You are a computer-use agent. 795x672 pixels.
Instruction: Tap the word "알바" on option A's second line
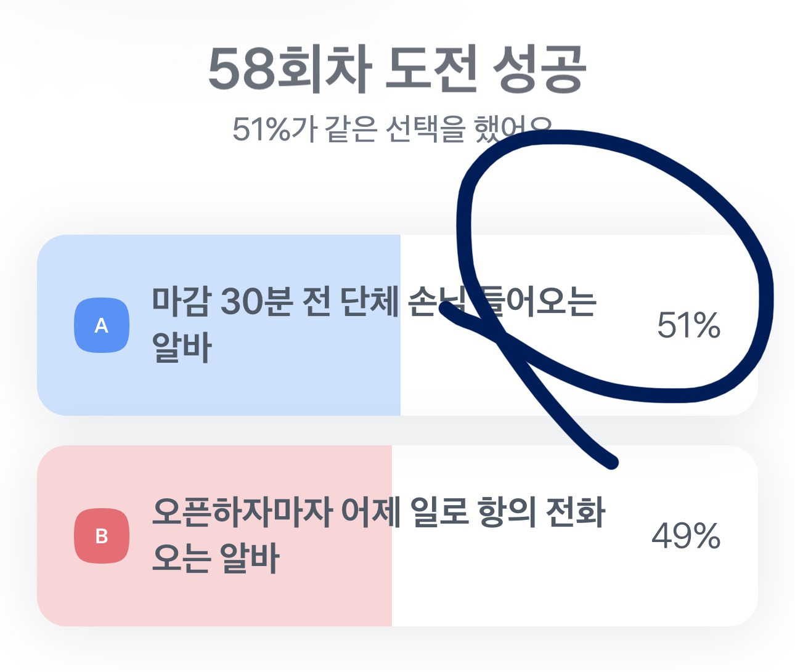[x=182, y=348]
